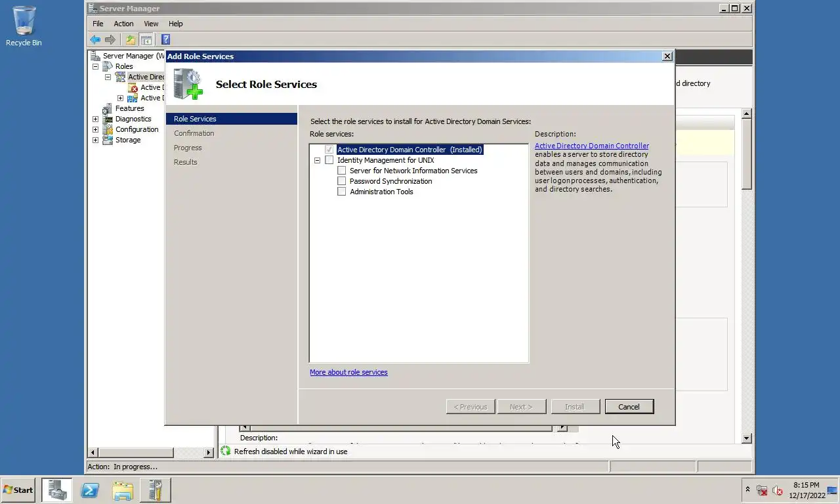
Task: Click the Server Manager title bar icon
Action: [x=93, y=9]
